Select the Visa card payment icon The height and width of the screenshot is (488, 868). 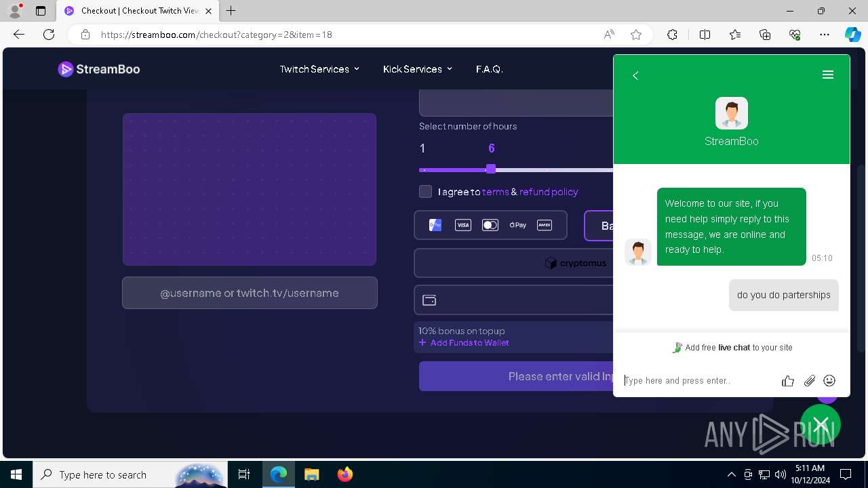[x=463, y=225]
